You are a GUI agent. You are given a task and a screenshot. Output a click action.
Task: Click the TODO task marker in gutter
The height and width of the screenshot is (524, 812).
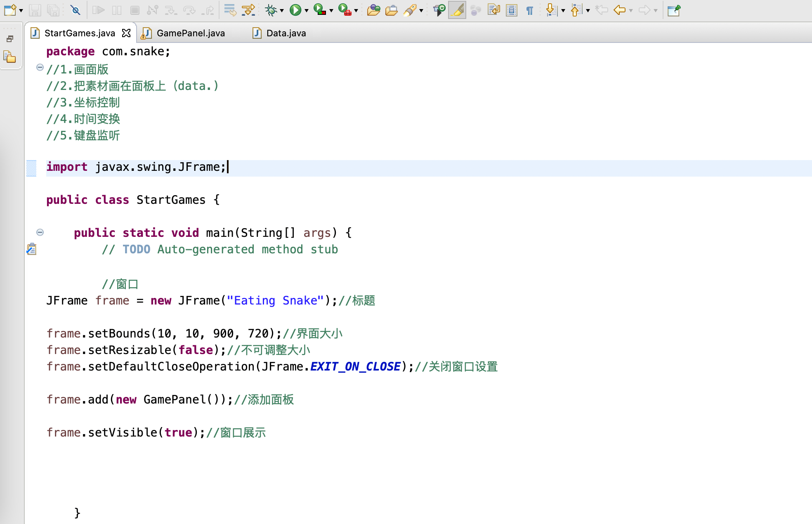pyautogui.click(x=31, y=249)
